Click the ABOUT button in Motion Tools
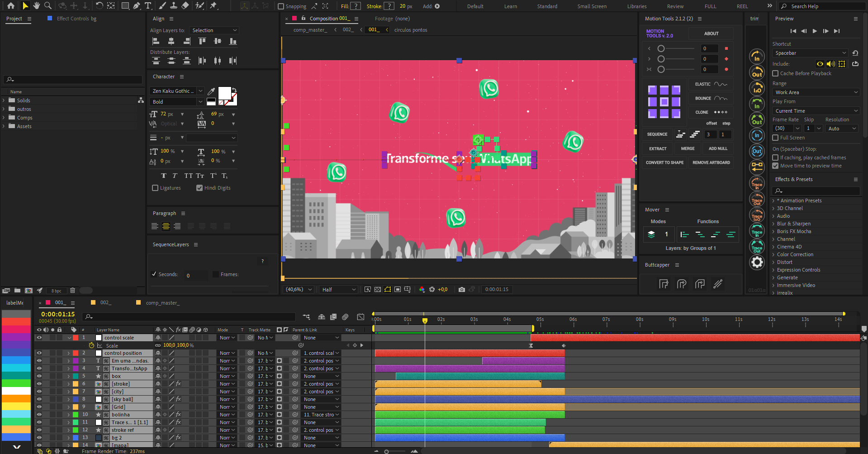Screen dimensions: 868x454 coord(711,33)
